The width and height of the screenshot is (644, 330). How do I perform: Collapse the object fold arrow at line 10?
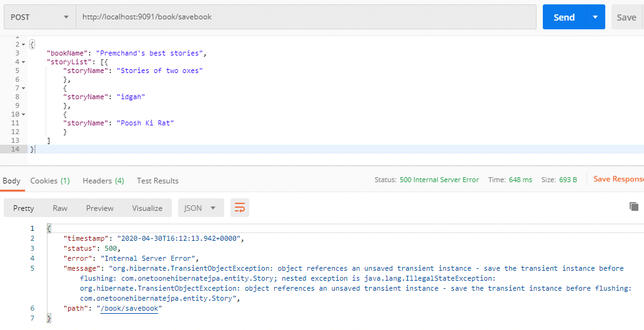(x=24, y=115)
